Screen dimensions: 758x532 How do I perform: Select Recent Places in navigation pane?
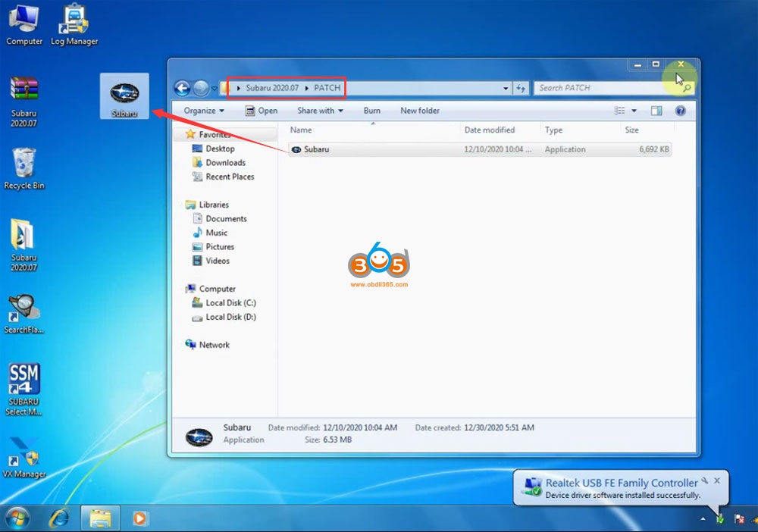point(230,177)
